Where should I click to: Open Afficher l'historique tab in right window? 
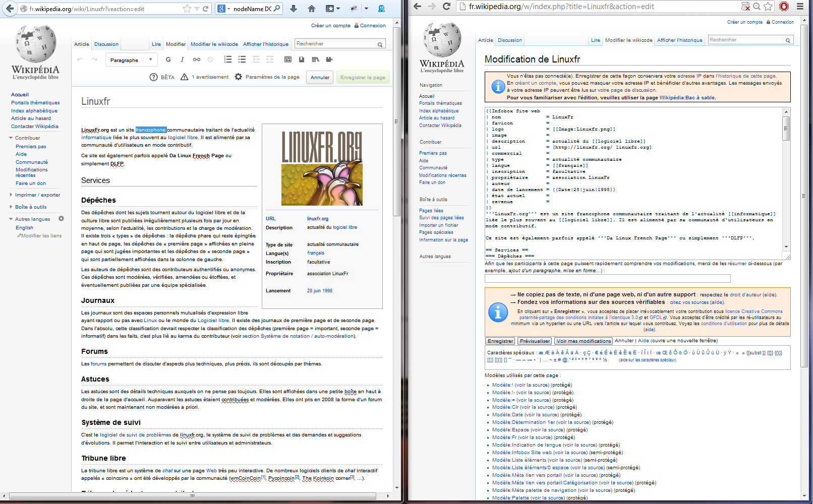click(x=679, y=40)
